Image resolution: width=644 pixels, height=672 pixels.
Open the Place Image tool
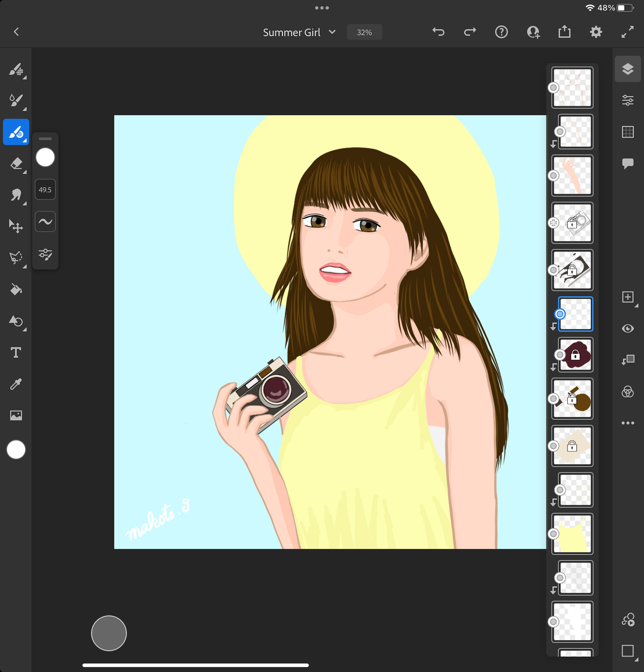coord(16,415)
